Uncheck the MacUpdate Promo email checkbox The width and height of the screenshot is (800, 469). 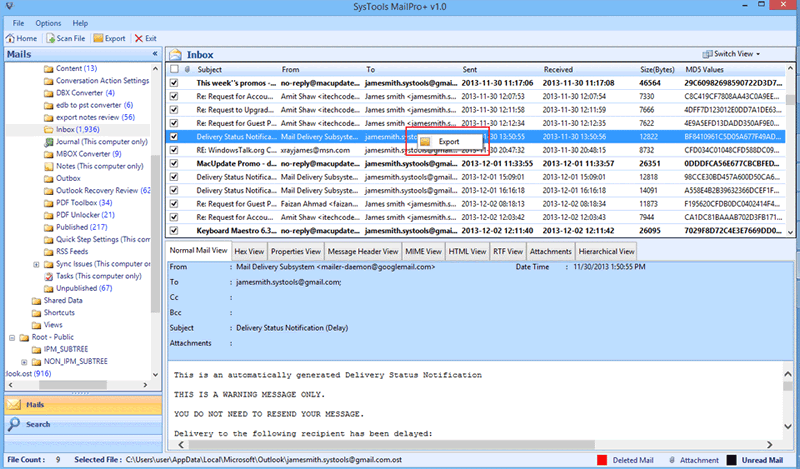174,163
